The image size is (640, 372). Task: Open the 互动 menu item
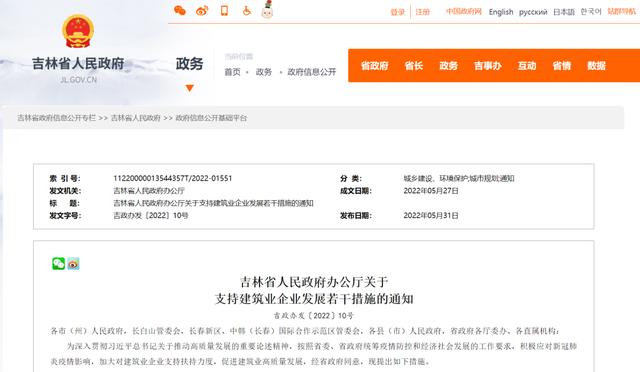(x=527, y=66)
